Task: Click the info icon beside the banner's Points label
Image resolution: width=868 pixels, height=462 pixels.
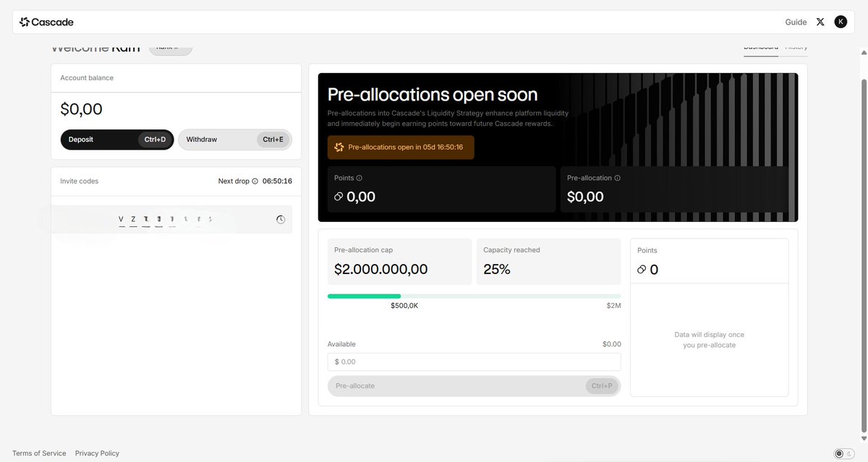Action: (359, 178)
